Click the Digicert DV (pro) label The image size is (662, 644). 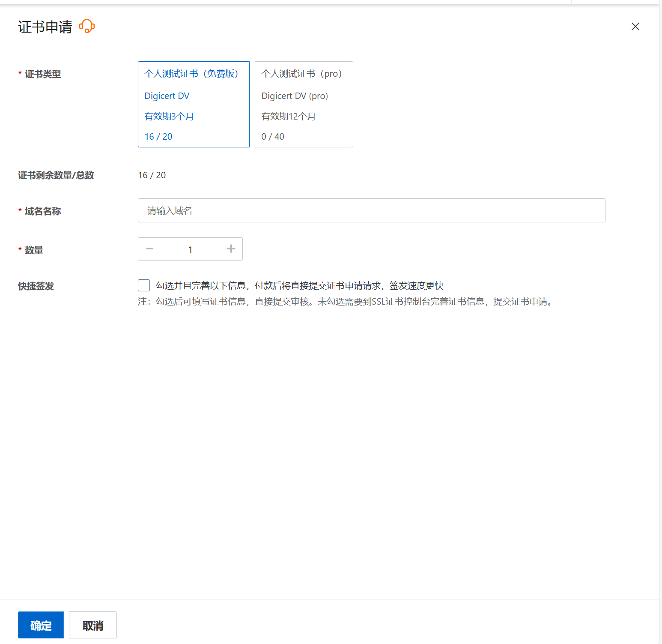point(295,96)
